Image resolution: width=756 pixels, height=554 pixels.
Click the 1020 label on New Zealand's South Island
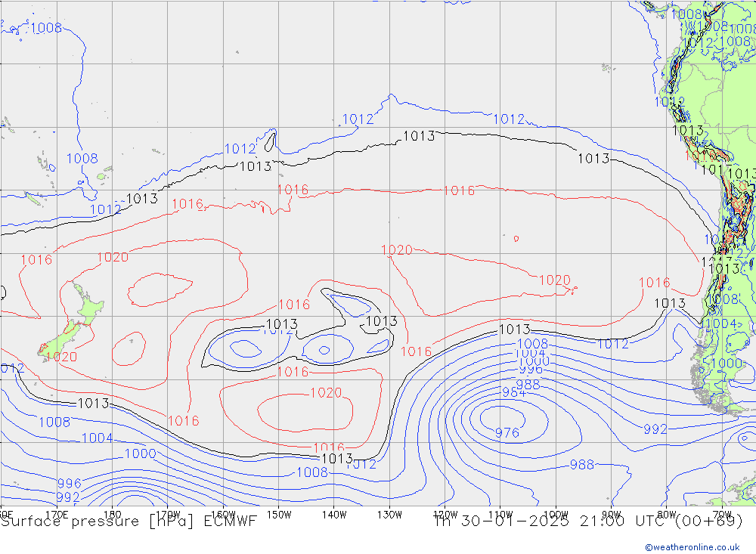pos(62,357)
